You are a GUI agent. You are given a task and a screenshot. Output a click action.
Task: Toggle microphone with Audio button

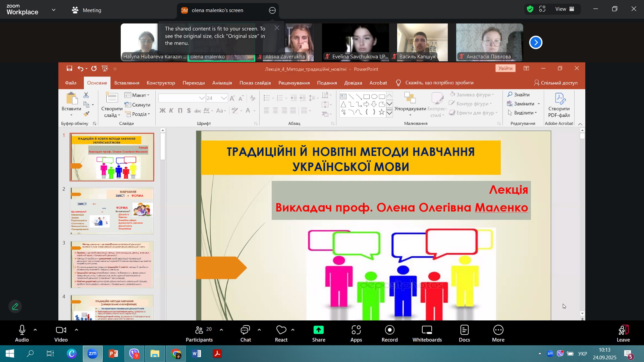click(x=22, y=334)
